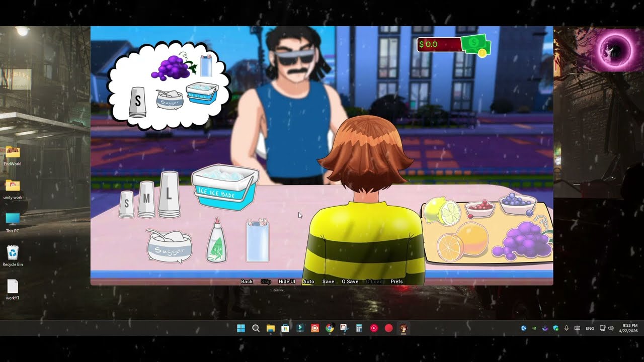Click the red record circle taskbar icon

[x=388, y=328]
